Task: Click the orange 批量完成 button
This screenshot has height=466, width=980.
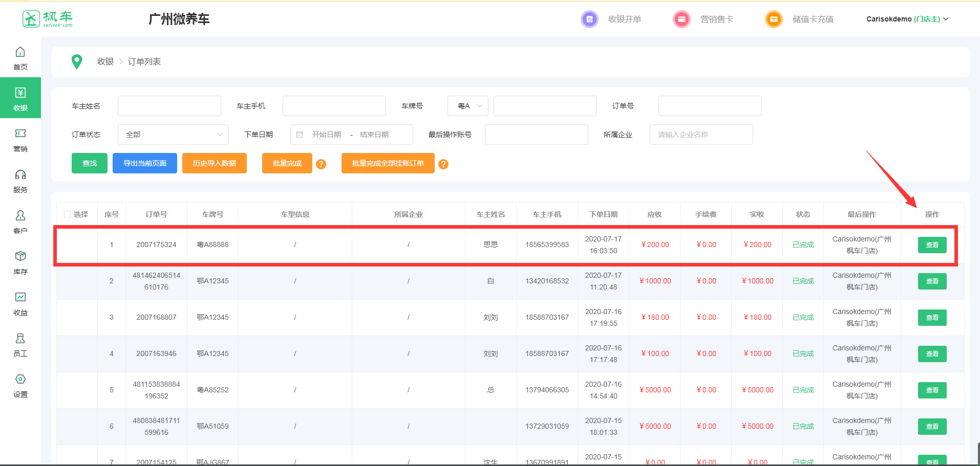Action: pyautogui.click(x=287, y=163)
